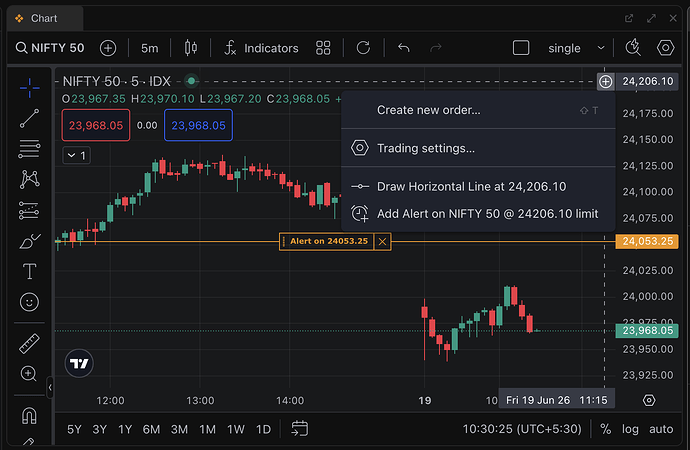Viewport: 690px width, 450px height.
Task: Select the brush drawing tool
Action: 29,241
